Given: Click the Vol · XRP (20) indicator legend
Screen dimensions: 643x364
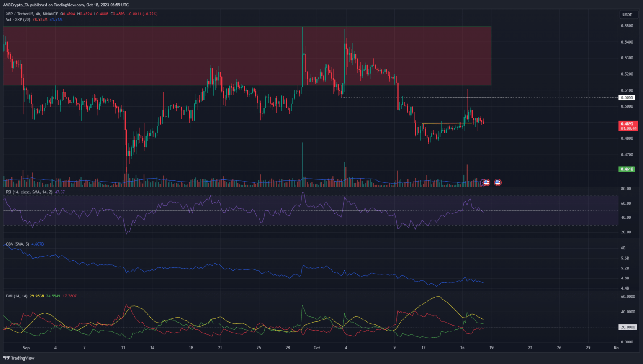Looking at the screenshot, I should pos(18,20).
